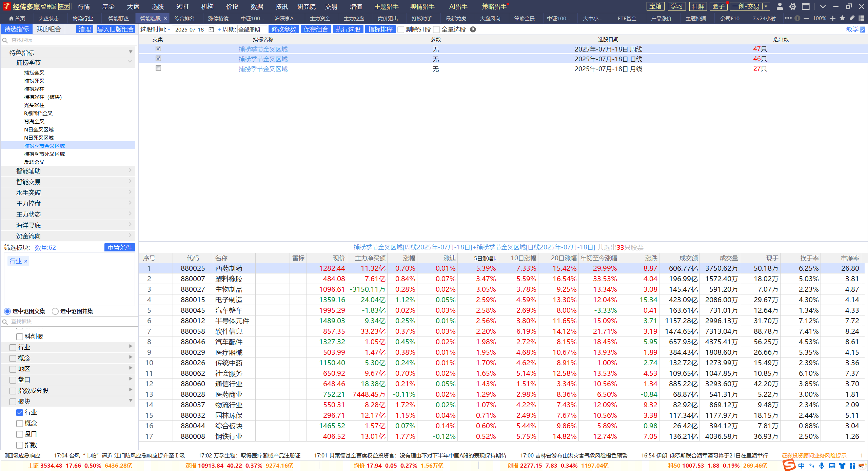The image size is (868, 471).
Task: Switch to the 打板助手 tab
Action: pos(422,18)
